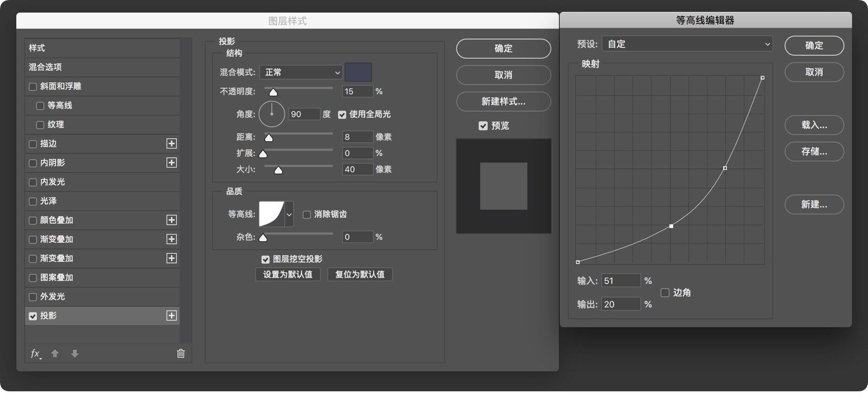Click the 不透明度 slider handle
This screenshot has height=413, width=868.
[x=273, y=92]
